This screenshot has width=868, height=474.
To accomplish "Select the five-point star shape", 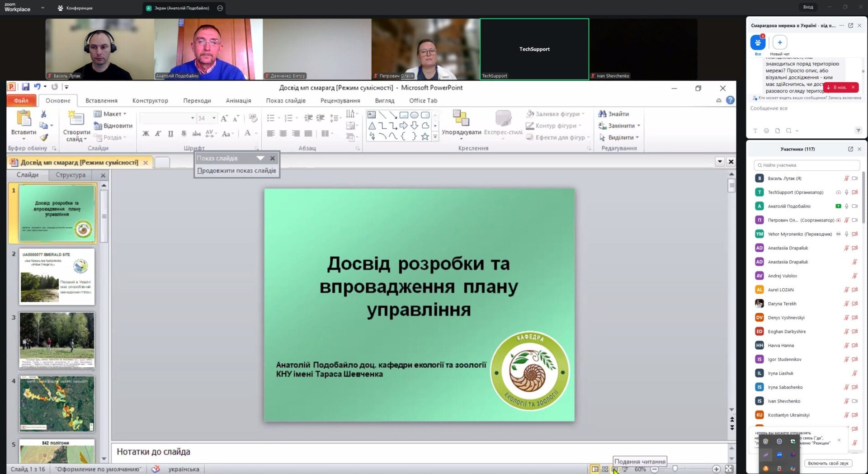I will tap(425, 136).
